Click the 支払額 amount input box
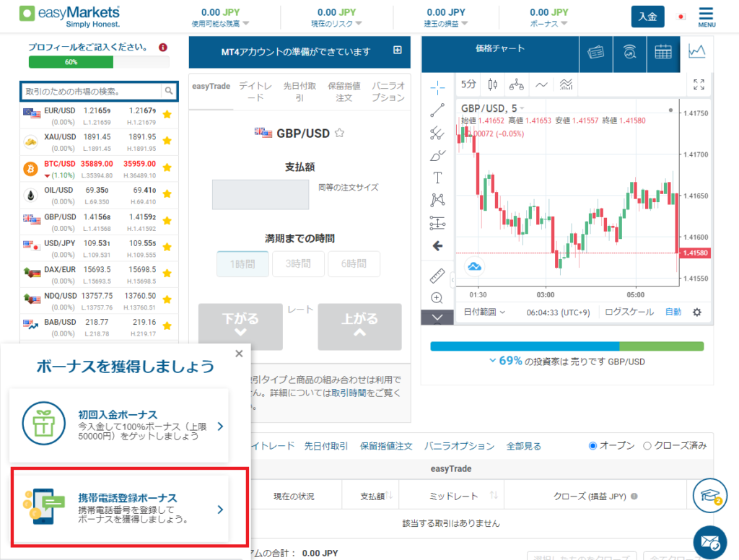The image size is (739, 560). pos(261,194)
